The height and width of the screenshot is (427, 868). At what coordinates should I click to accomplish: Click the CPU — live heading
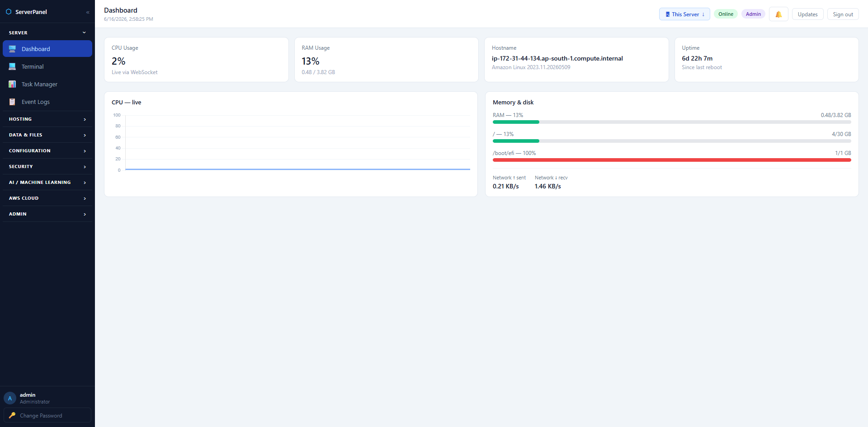point(127,103)
